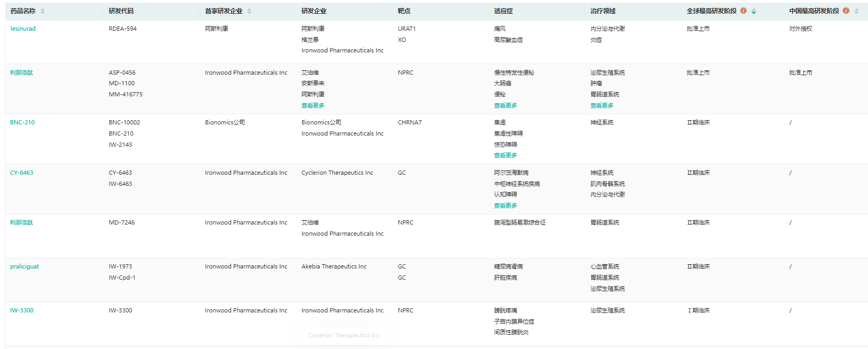Click the 首家研发企业 sort arrows
Screen dimensions: 868x349
(249, 11)
